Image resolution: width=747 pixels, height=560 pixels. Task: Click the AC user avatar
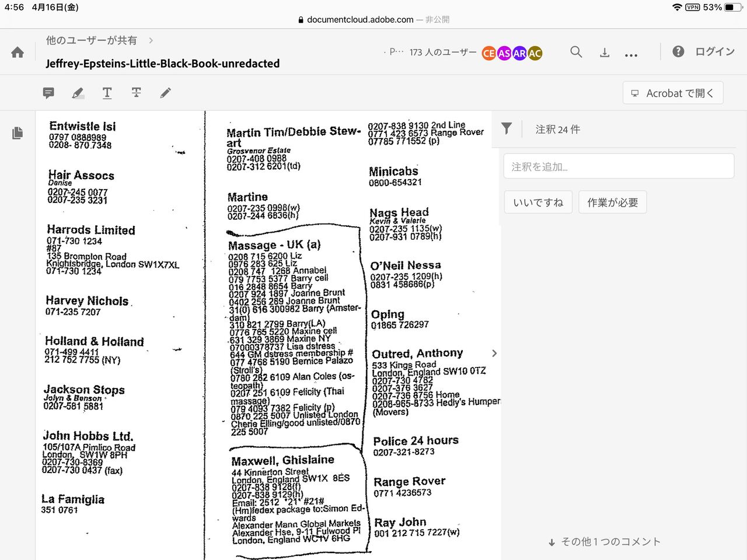(535, 53)
